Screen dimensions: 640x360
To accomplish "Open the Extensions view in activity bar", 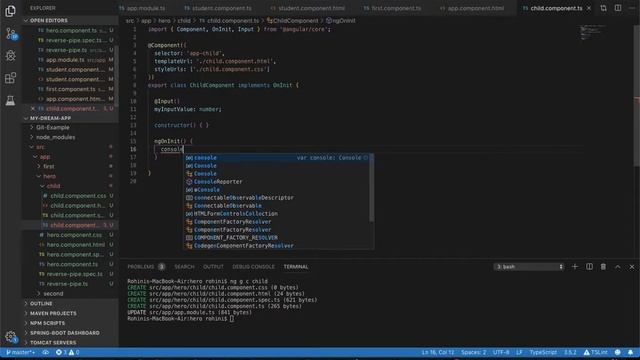I will [10, 78].
